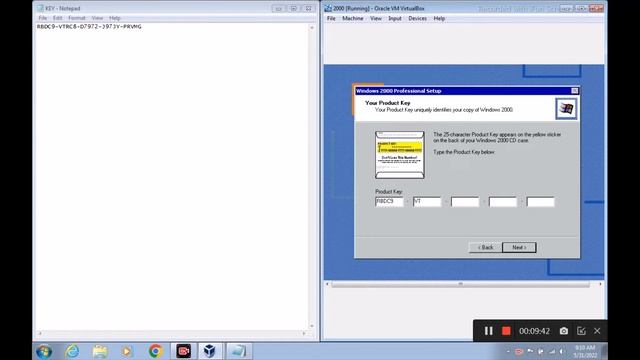Open Notepad's View menu
The height and width of the screenshot is (360, 640).
click(x=97, y=18)
